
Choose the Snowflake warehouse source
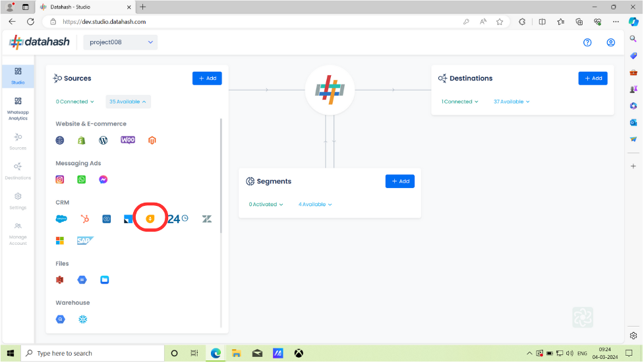click(x=83, y=319)
